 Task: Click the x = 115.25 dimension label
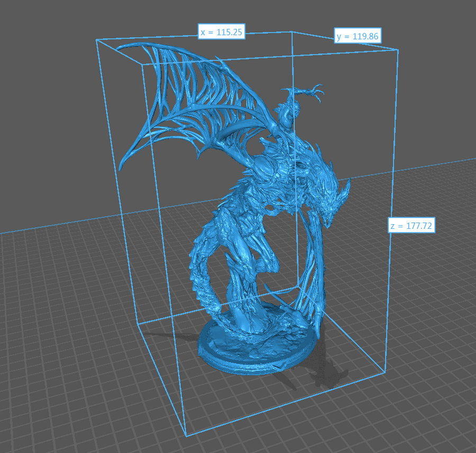click(222, 32)
